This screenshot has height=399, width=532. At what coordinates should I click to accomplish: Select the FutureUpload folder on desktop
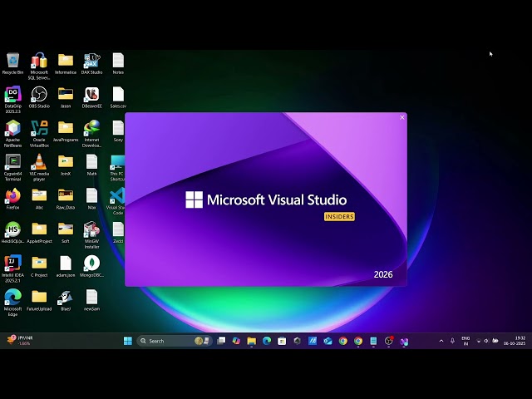[x=39, y=300]
